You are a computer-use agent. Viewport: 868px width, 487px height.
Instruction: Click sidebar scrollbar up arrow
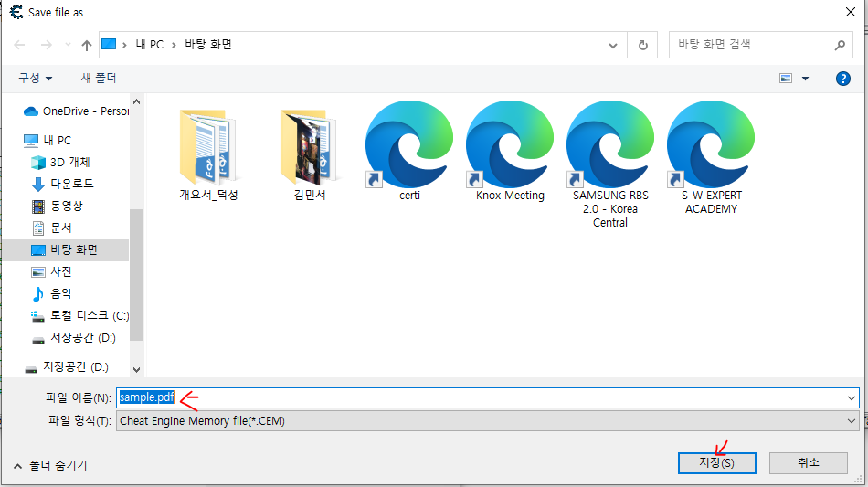click(x=137, y=101)
